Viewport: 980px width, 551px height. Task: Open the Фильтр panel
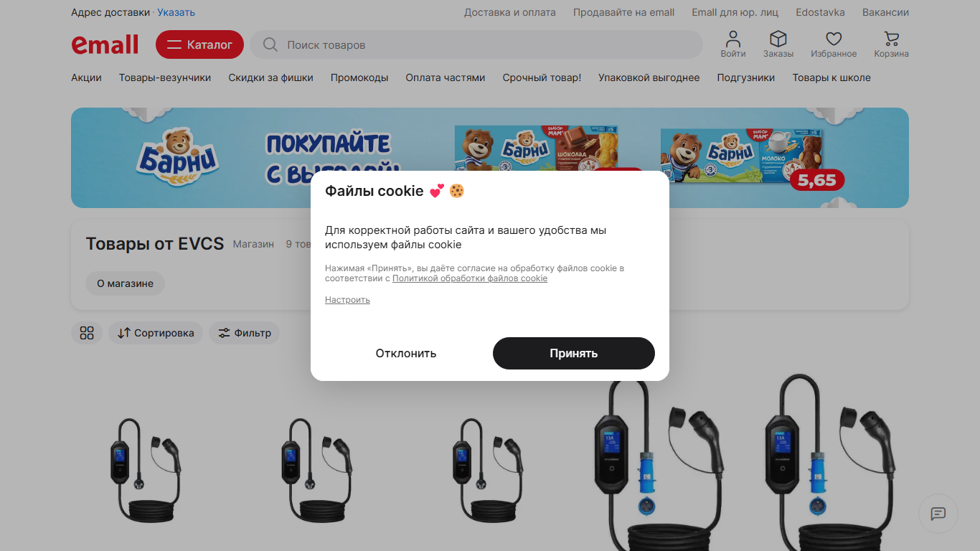click(x=244, y=333)
